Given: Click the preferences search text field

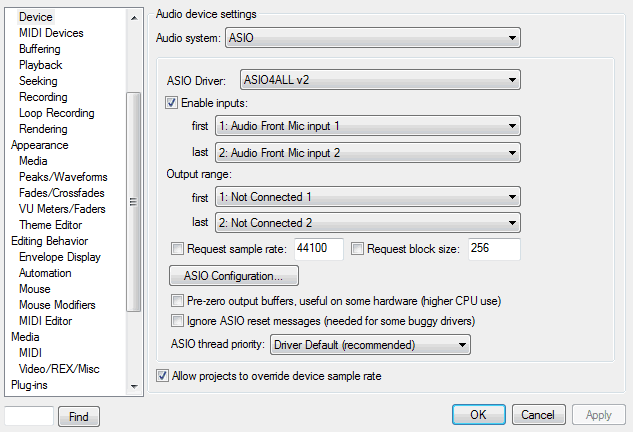Looking at the screenshot, I should pyautogui.click(x=29, y=415).
